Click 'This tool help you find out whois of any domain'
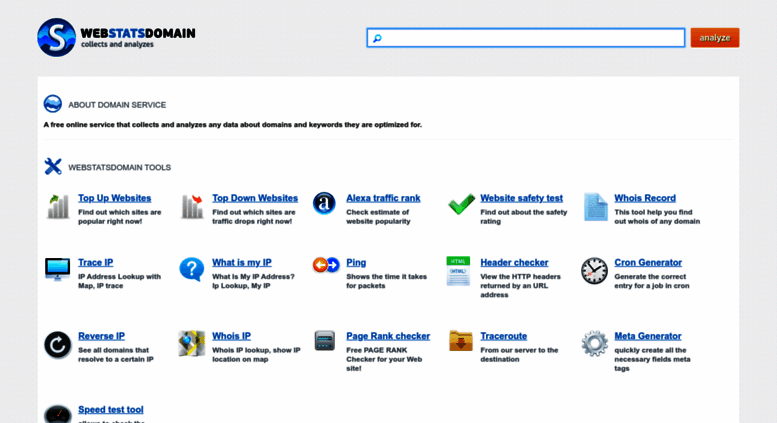 [x=657, y=217]
